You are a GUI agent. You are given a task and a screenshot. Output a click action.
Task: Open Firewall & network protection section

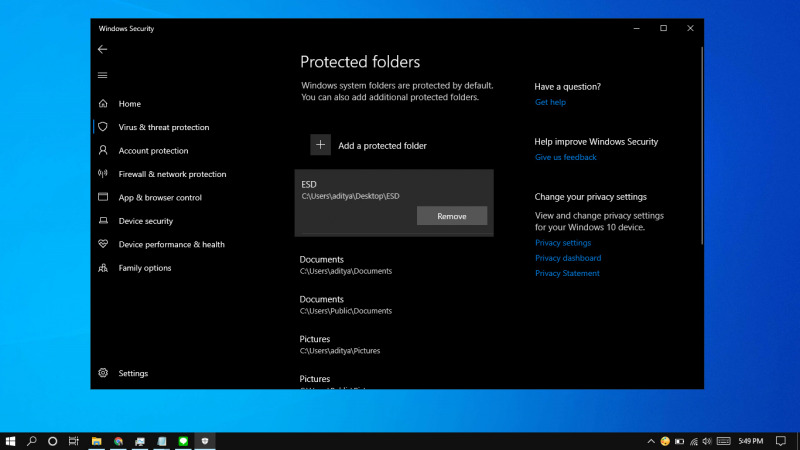172,174
